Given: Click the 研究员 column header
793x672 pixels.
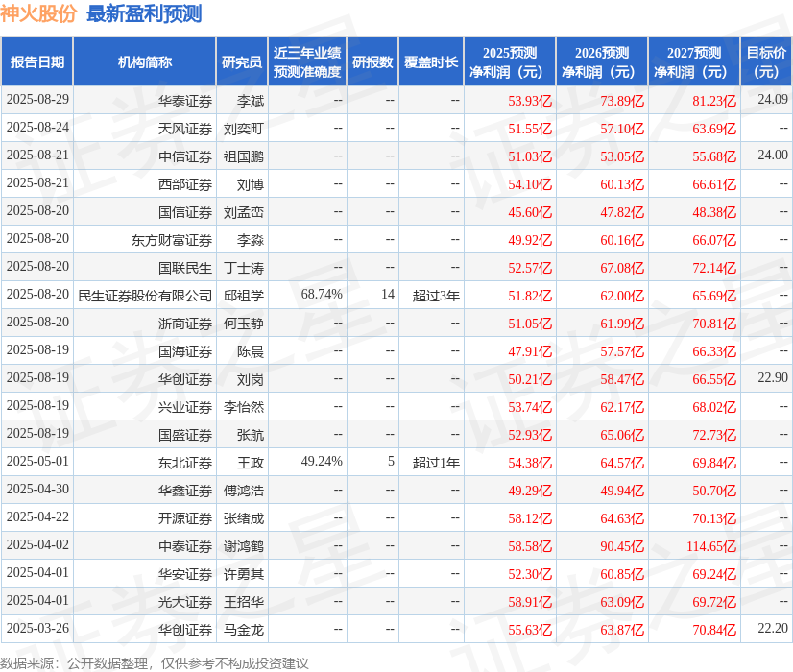Looking at the screenshot, I should pos(242,61).
